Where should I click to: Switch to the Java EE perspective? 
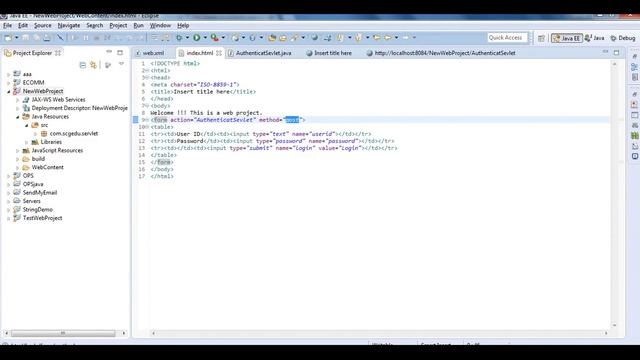coord(567,38)
